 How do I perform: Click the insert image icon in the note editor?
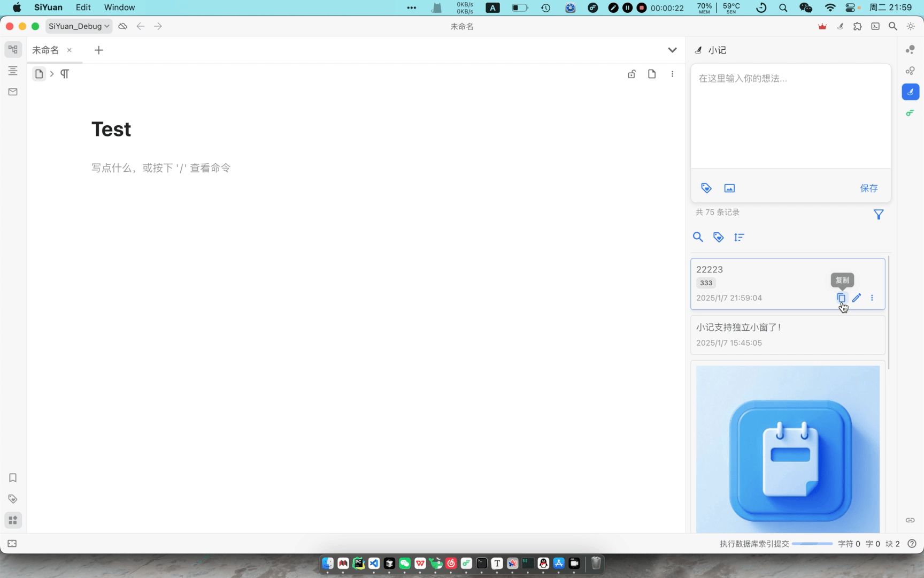[729, 188]
